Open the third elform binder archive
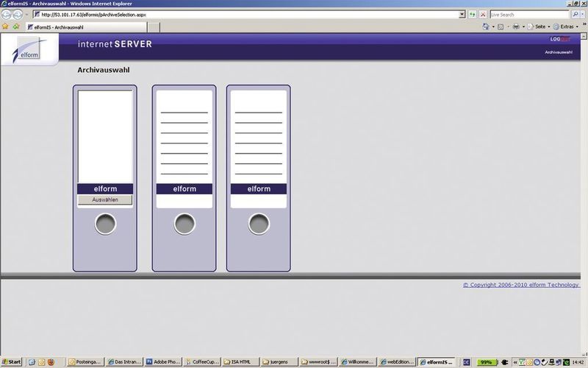Image resolution: width=588 pixels, height=368 pixels. 258,189
